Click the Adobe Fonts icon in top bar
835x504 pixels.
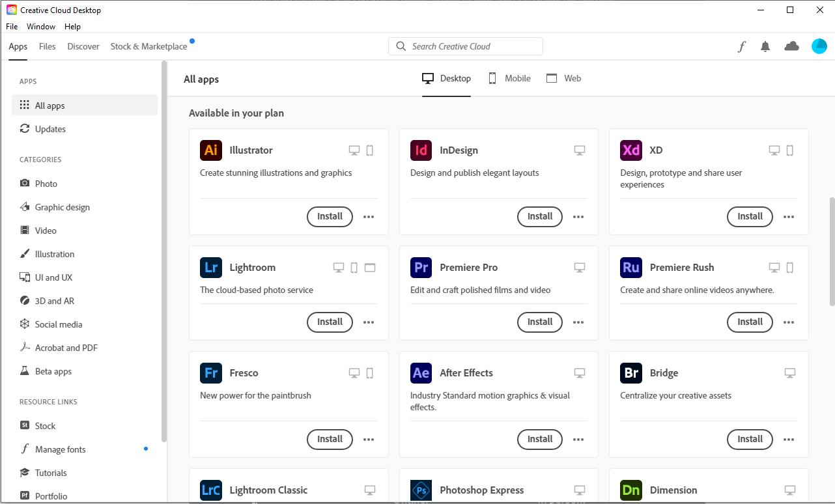[x=741, y=46]
